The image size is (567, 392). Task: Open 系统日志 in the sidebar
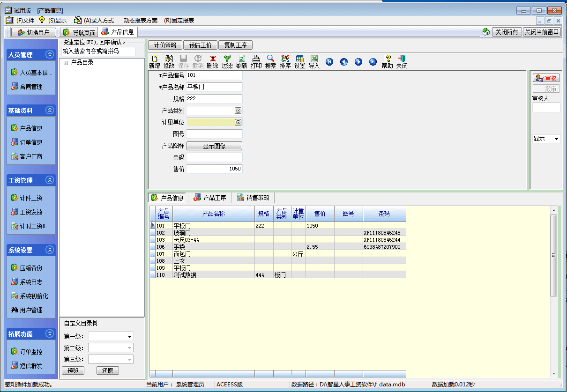point(27,282)
